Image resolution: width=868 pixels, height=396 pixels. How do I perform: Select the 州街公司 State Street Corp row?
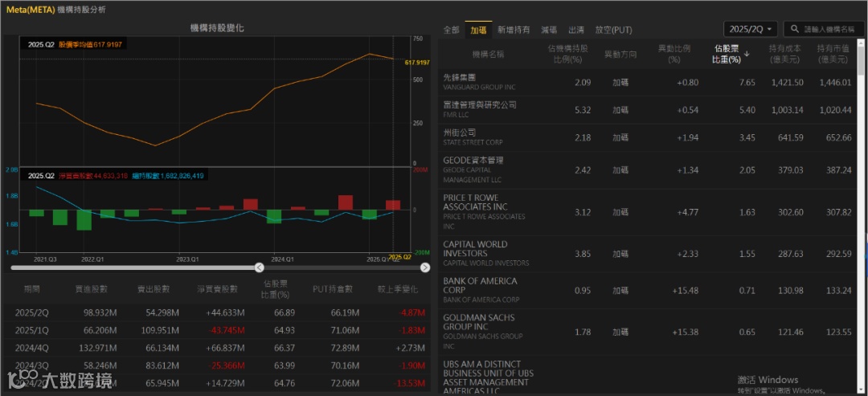point(648,137)
